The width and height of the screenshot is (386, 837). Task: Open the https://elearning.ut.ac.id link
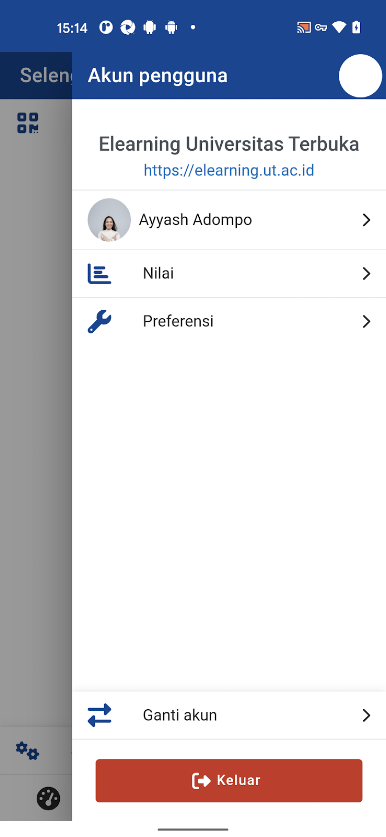click(229, 170)
